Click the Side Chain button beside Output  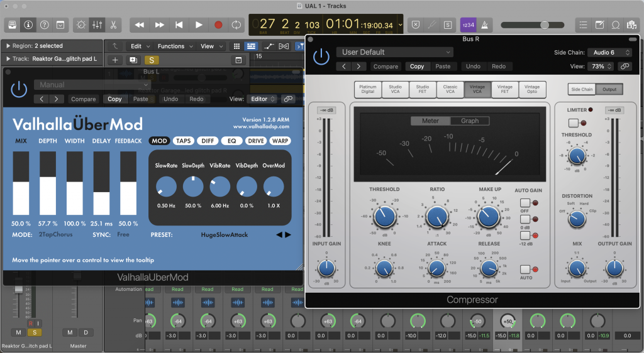click(x=582, y=89)
